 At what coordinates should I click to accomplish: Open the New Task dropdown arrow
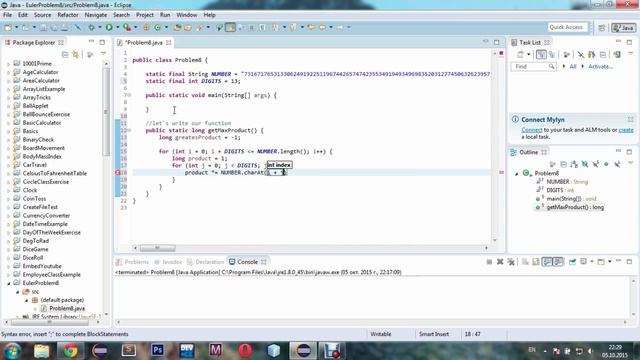click(x=529, y=54)
